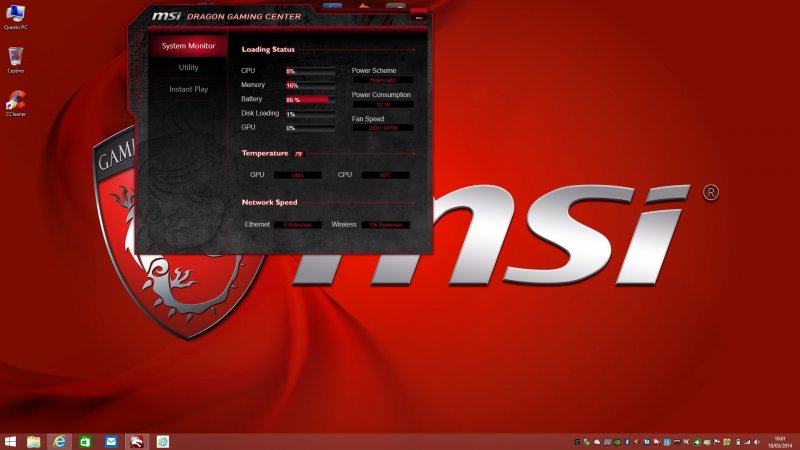The image size is (800, 450).
Task: Open File Explorer from the taskbar
Action: pos(34,442)
